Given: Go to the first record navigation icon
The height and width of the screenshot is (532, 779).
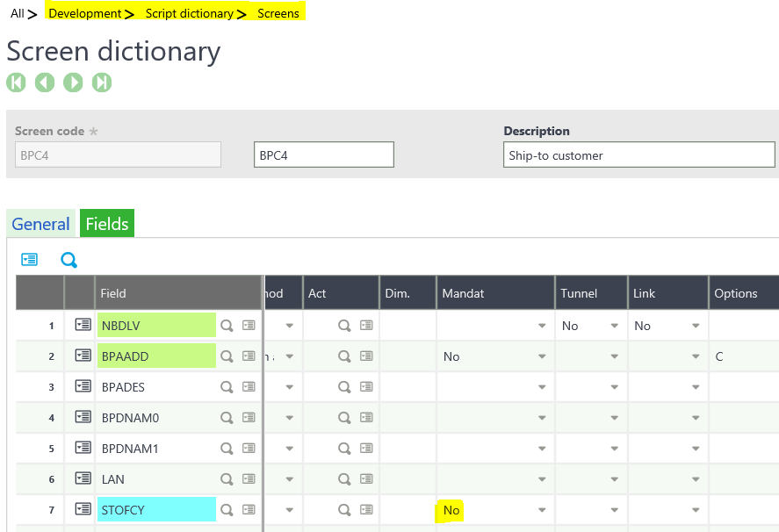Looking at the screenshot, I should (16, 83).
